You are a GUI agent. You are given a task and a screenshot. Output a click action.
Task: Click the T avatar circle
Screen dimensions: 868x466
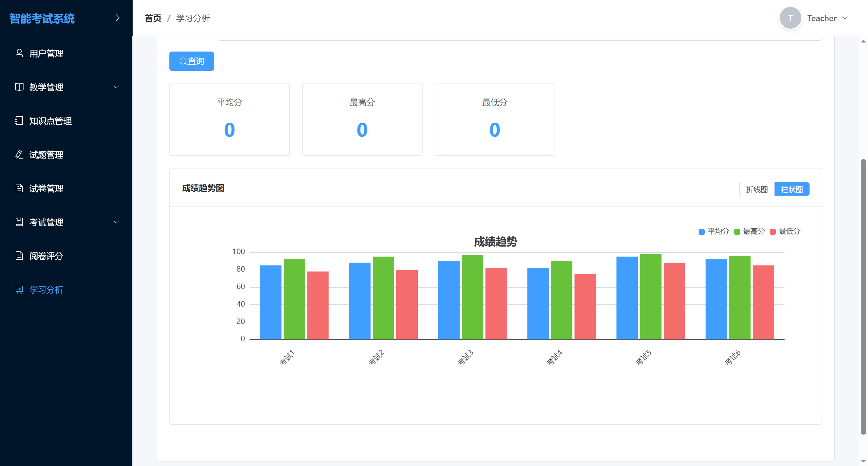[x=790, y=18]
